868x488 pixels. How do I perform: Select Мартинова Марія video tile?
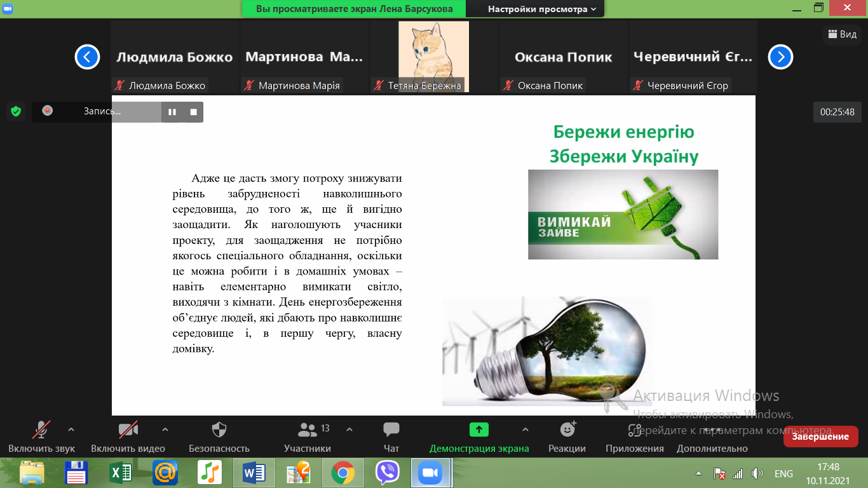click(304, 57)
